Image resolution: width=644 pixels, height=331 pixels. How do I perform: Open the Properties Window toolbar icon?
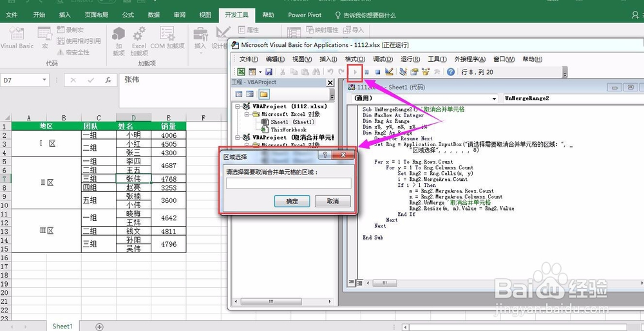click(x=414, y=72)
